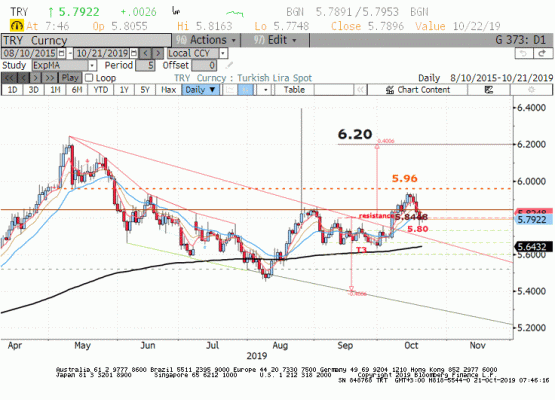Click the Period value input field
The height and width of the screenshot is (400, 555).
click(145, 65)
